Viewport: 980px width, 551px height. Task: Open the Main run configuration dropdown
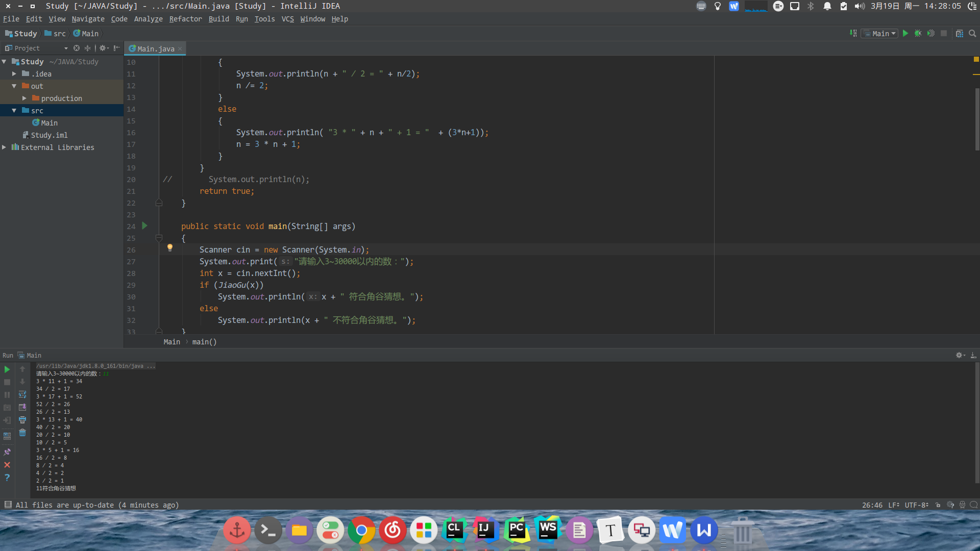coord(880,33)
